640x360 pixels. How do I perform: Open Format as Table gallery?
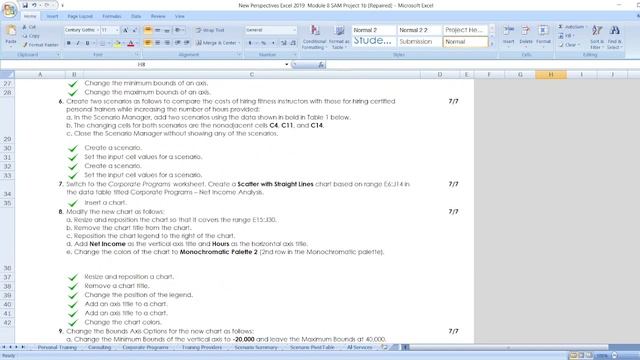click(339, 37)
